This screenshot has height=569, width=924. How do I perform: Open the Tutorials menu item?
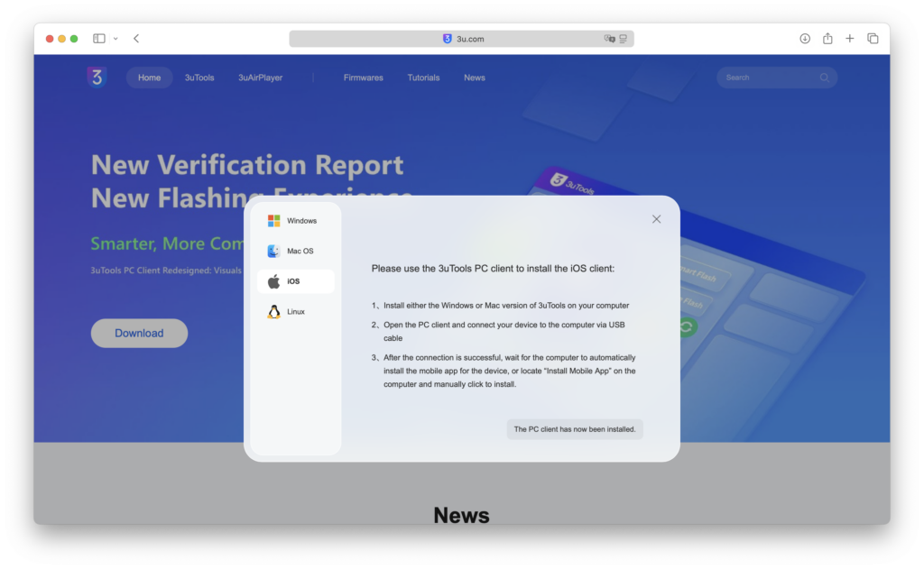coord(423,78)
